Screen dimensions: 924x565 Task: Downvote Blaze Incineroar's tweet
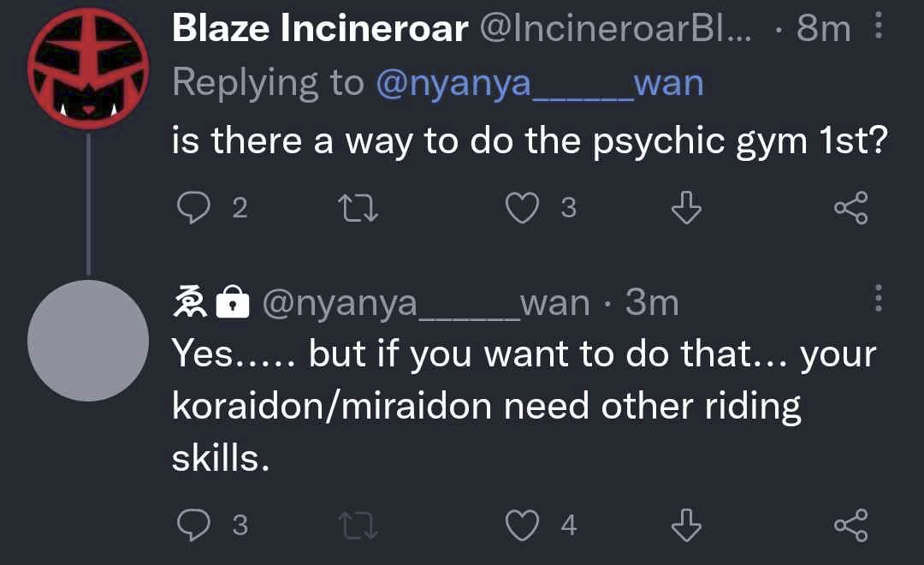(x=686, y=208)
